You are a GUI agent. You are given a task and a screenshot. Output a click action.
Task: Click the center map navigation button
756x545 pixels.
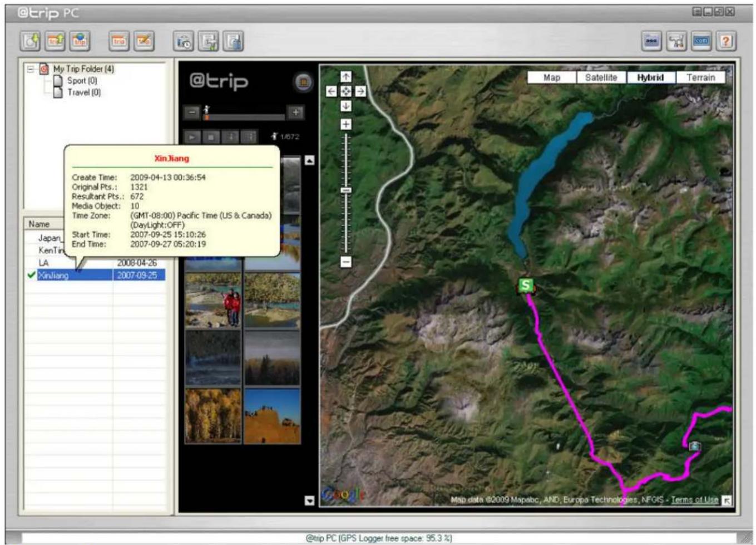point(346,91)
